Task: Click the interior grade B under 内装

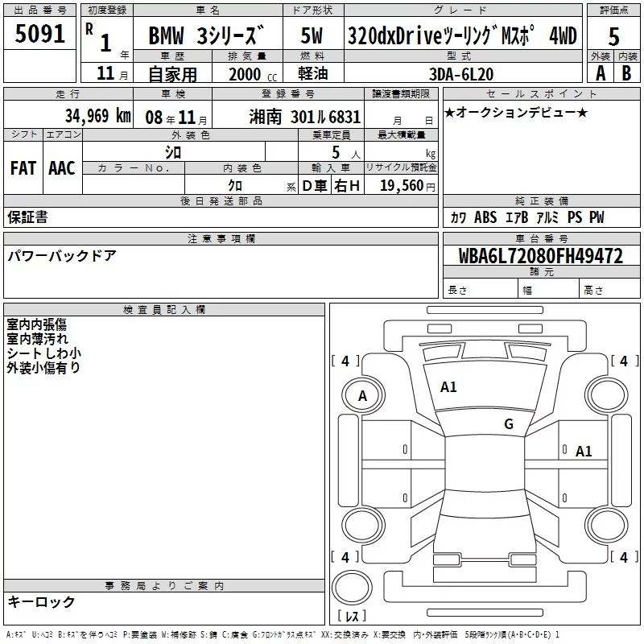Action: pyautogui.click(x=626, y=73)
